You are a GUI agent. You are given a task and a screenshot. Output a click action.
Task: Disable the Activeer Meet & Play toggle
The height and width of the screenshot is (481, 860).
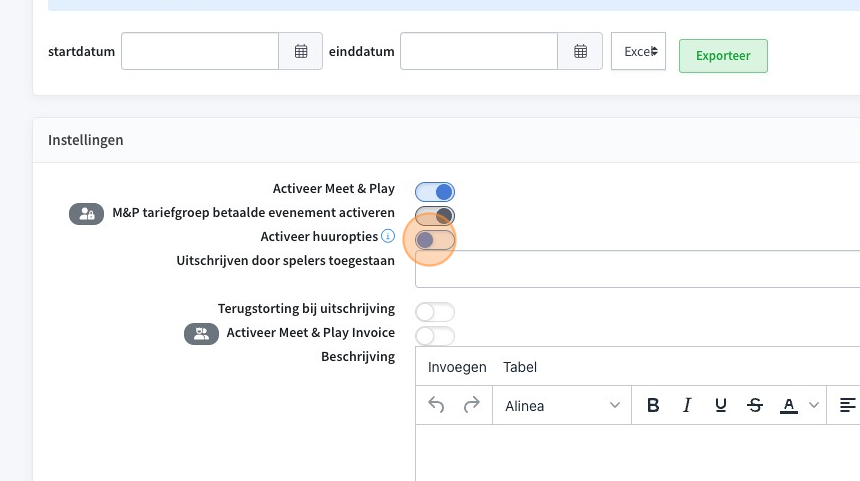point(435,192)
